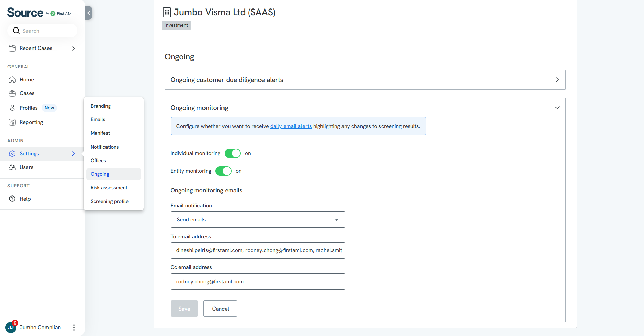
Task: Open Branding settings
Action: (x=114, y=106)
